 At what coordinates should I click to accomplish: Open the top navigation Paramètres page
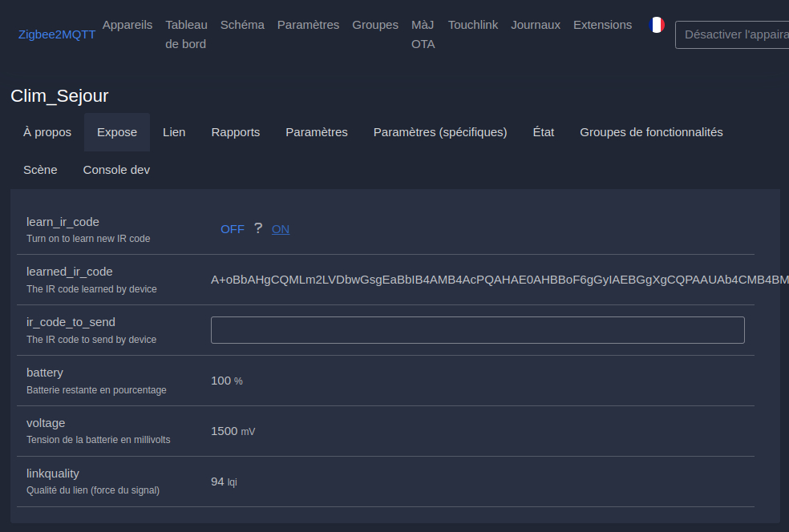click(308, 25)
